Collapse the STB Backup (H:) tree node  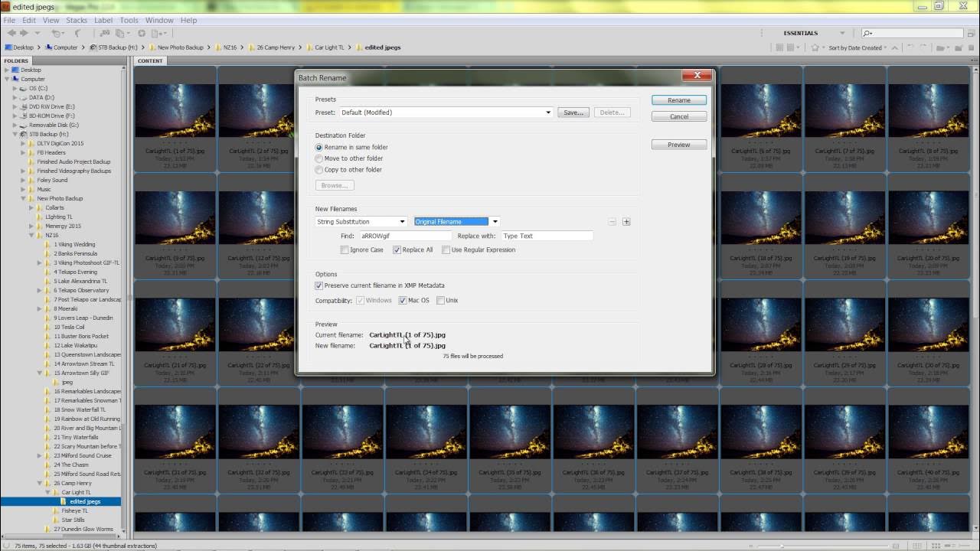pyautogui.click(x=15, y=134)
